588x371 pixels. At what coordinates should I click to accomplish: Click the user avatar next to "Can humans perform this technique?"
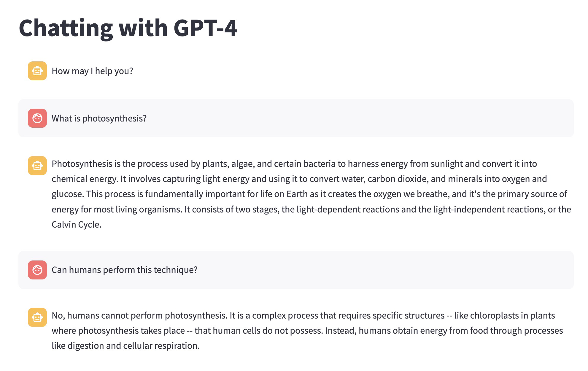point(37,270)
